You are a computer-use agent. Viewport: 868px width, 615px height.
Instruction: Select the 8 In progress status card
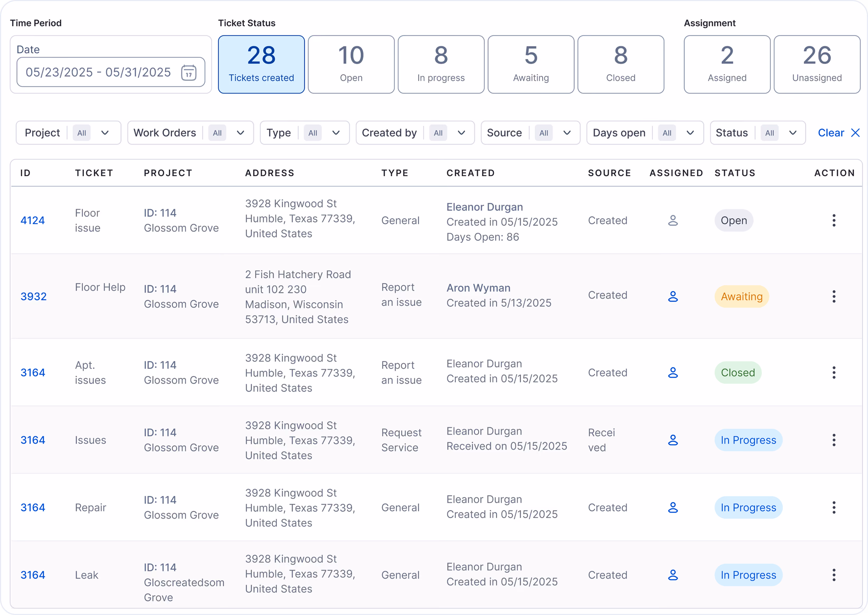(x=441, y=64)
